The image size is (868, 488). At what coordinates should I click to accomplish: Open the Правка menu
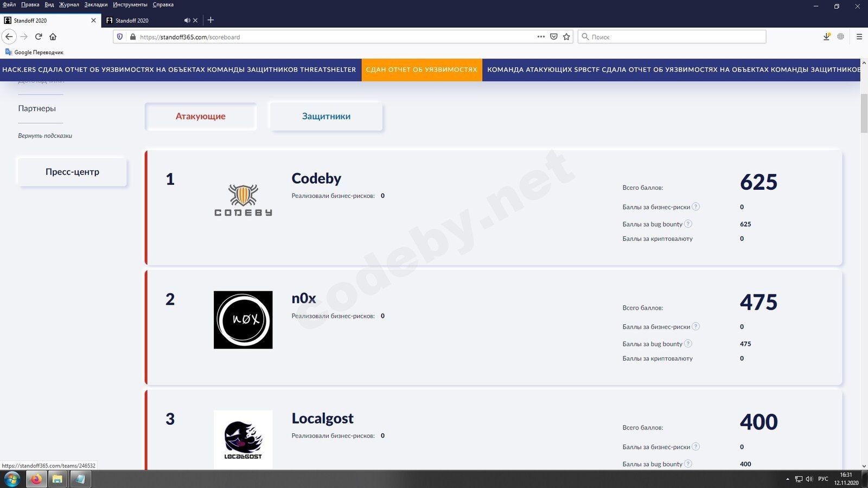pyautogui.click(x=30, y=5)
